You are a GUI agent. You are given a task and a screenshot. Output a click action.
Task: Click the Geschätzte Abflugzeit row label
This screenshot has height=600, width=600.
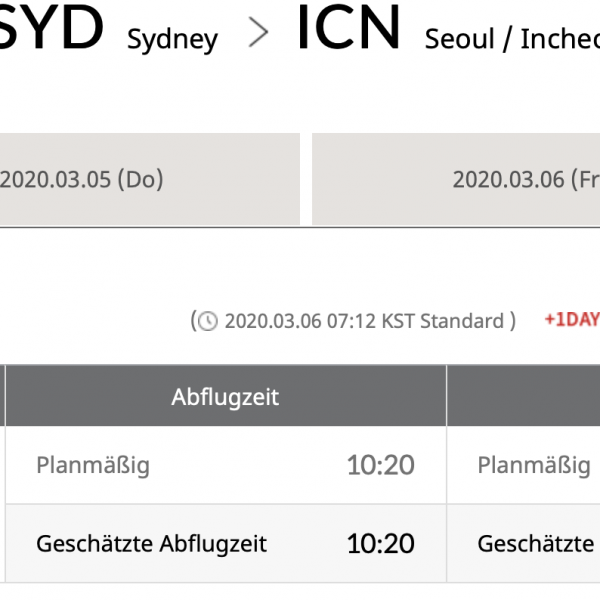(152, 544)
